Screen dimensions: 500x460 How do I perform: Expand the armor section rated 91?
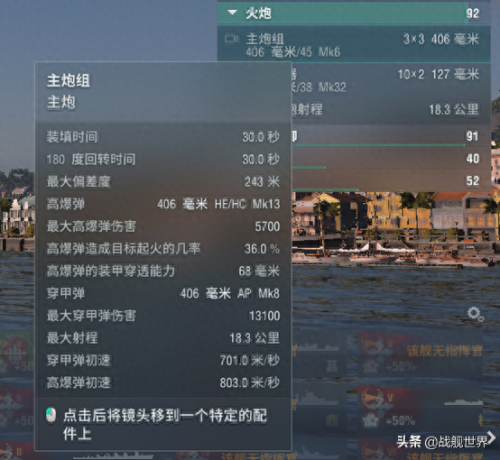(x=391, y=137)
